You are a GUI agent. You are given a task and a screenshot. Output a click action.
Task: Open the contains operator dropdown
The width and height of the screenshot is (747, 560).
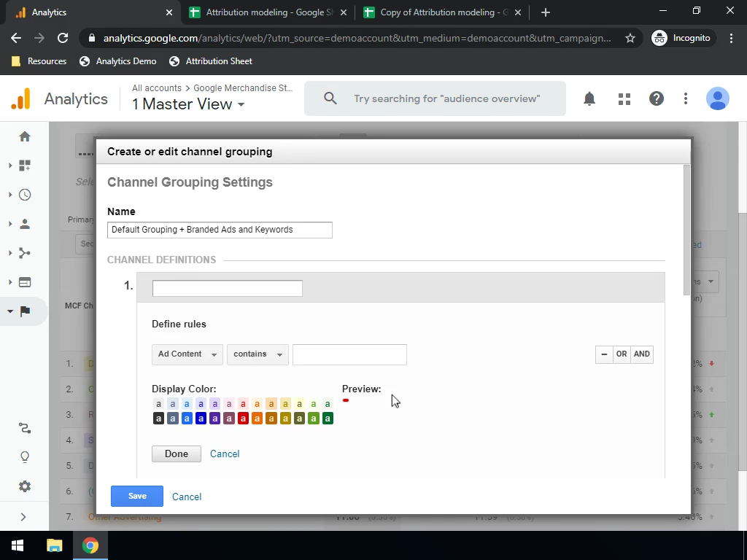pos(258,354)
